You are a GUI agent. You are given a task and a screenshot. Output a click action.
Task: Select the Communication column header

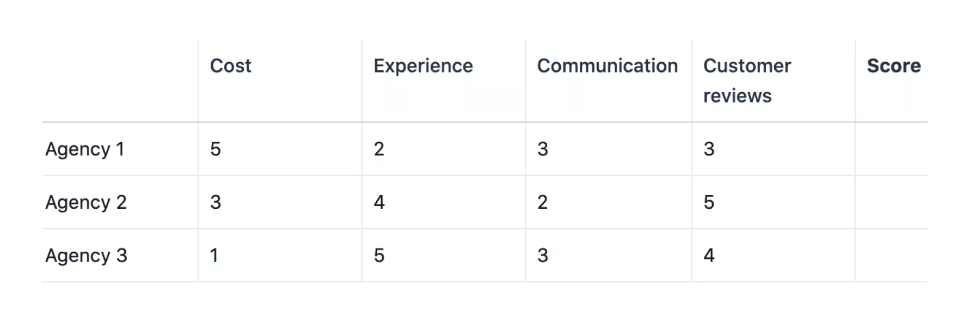click(x=607, y=66)
